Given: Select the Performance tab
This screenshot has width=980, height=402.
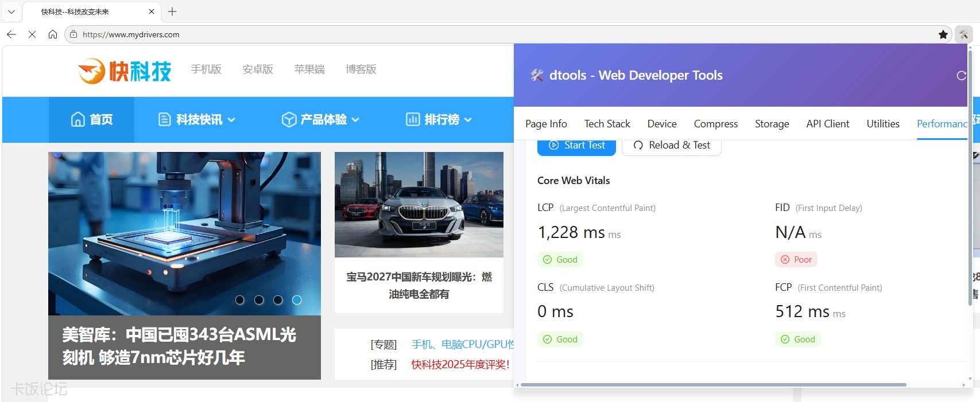Looking at the screenshot, I should pyautogui.click(x=942, y=124).
